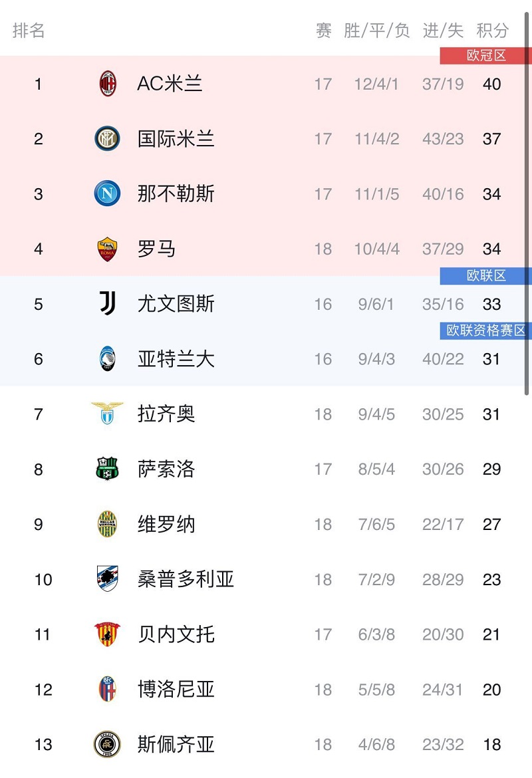Viewport: 532px width, 778px height.
Task: Click the Benevento crest
Action: click(107, 634)
